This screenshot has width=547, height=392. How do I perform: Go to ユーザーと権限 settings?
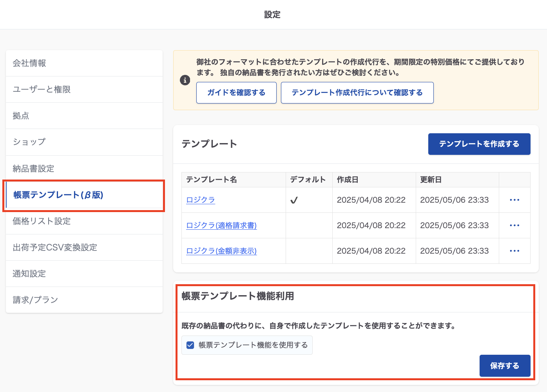[42, 89]
